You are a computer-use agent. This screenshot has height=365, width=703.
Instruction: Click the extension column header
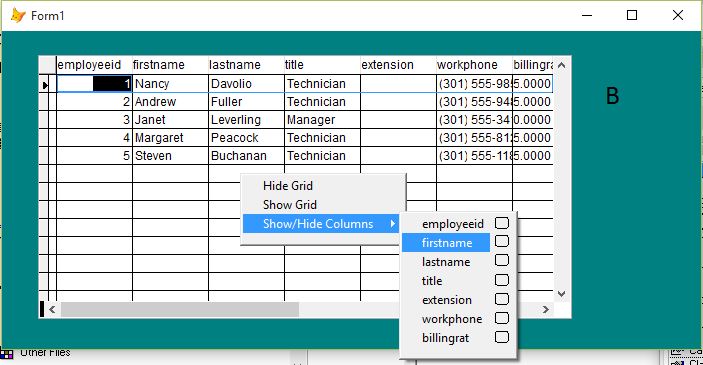[x=398, y=65]
